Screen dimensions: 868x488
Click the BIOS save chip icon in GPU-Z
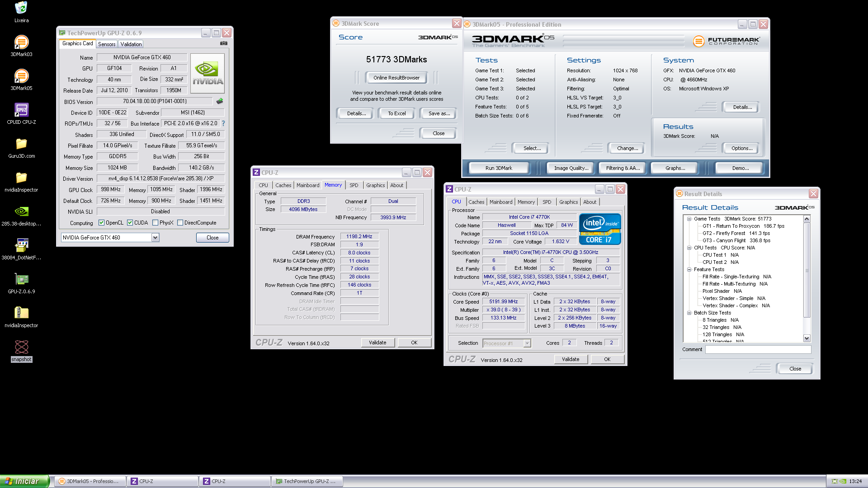pyautogui.click(x=220, y=101)
